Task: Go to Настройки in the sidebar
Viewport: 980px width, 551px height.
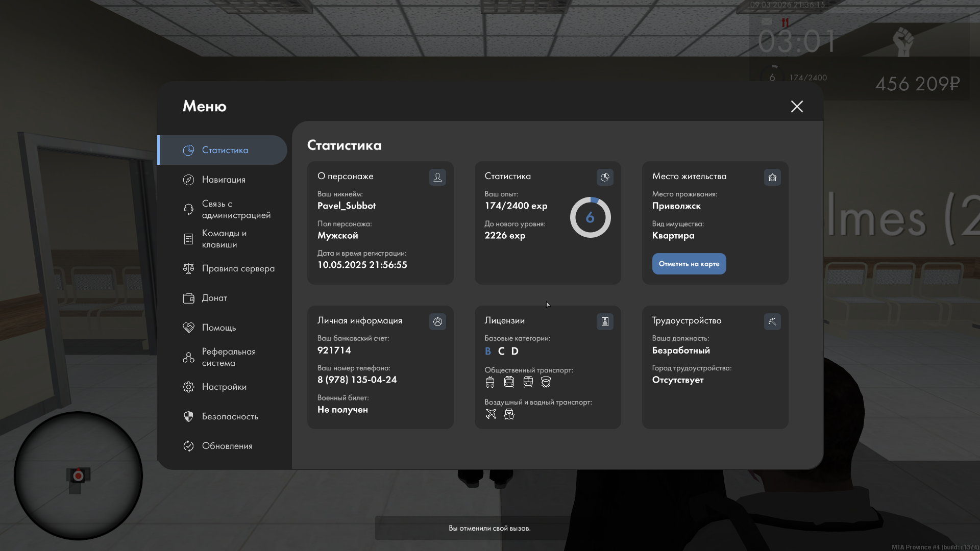Action: pyautogui.click(x=224, y=387)
